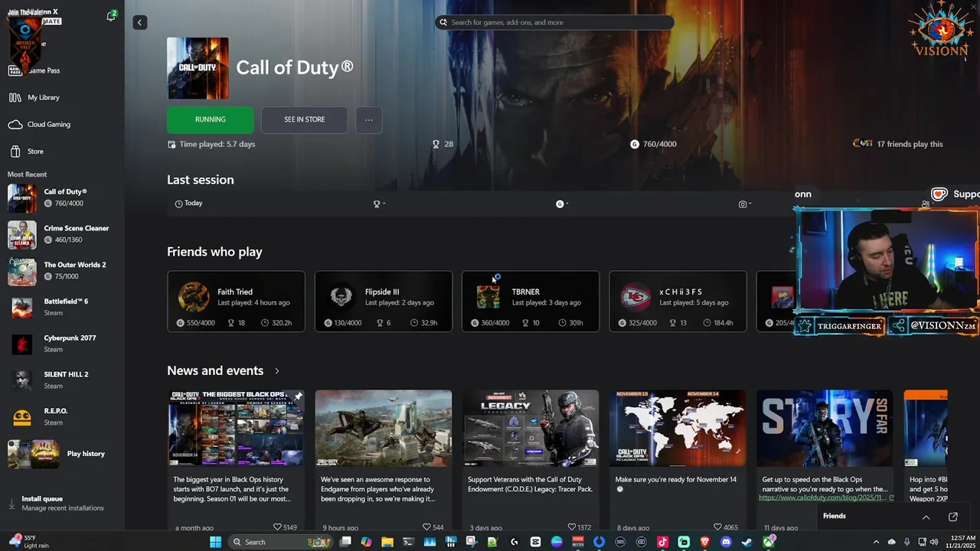The height and width of the screenshot is (551, 980).
Task: Launch Brave browser from the taskbar
Action: click(x=705, y=542)
